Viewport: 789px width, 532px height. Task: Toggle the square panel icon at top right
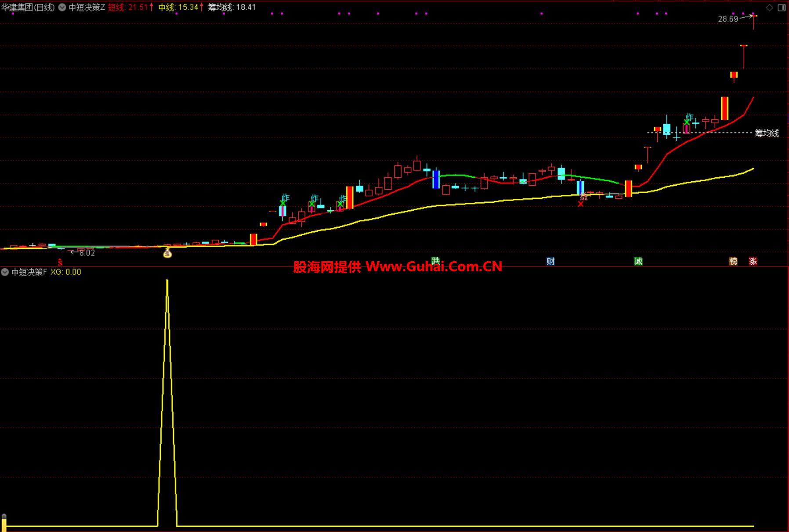coord(782,7)
